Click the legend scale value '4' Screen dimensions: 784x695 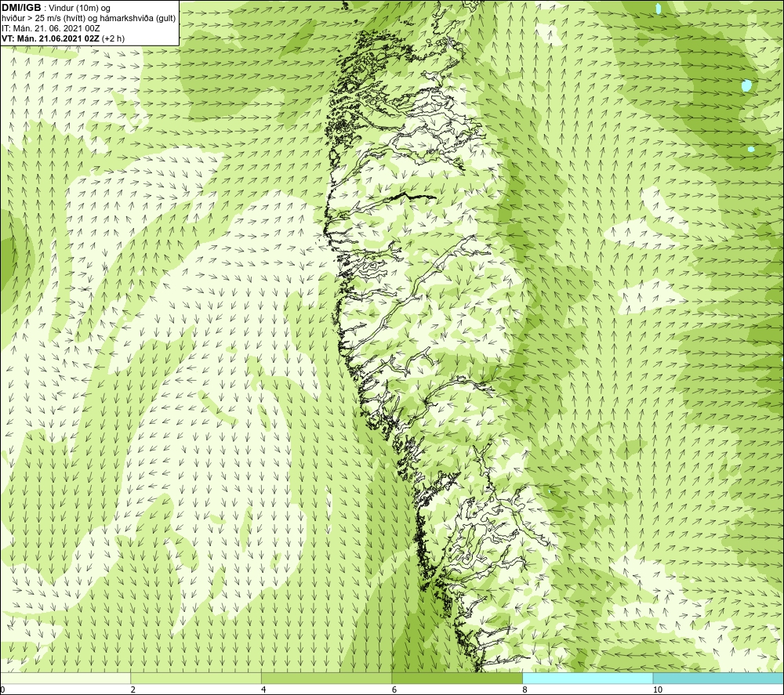(263, 690)
